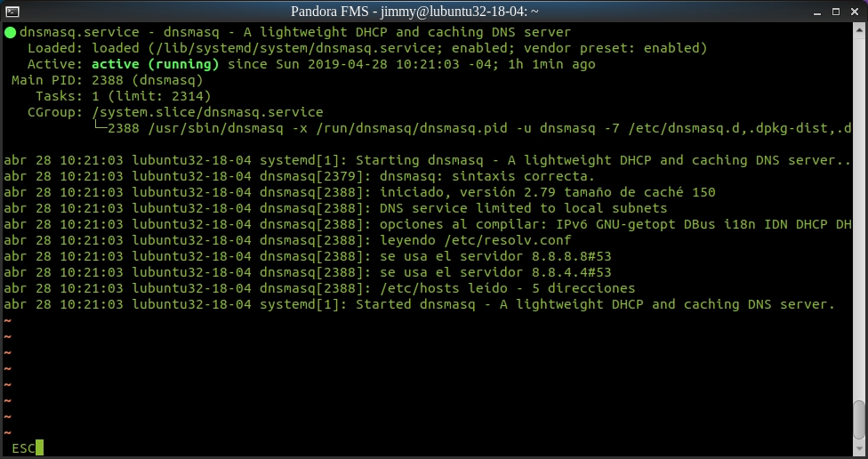
Task: Click the "DNS service limited to local subnets" message
Action: [523, 208]
